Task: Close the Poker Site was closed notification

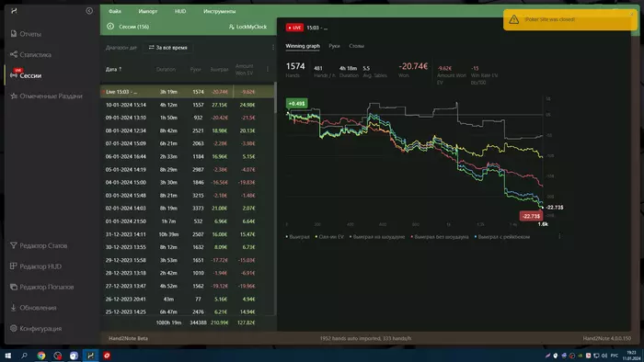Action: pos(632,14)
